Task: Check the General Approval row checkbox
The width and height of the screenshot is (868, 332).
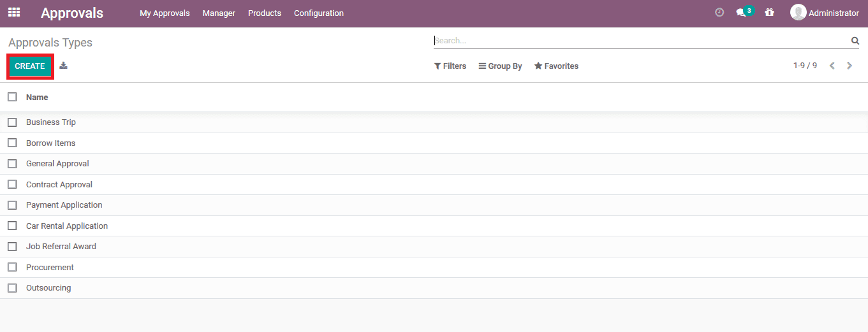Action: pos(12,164)
